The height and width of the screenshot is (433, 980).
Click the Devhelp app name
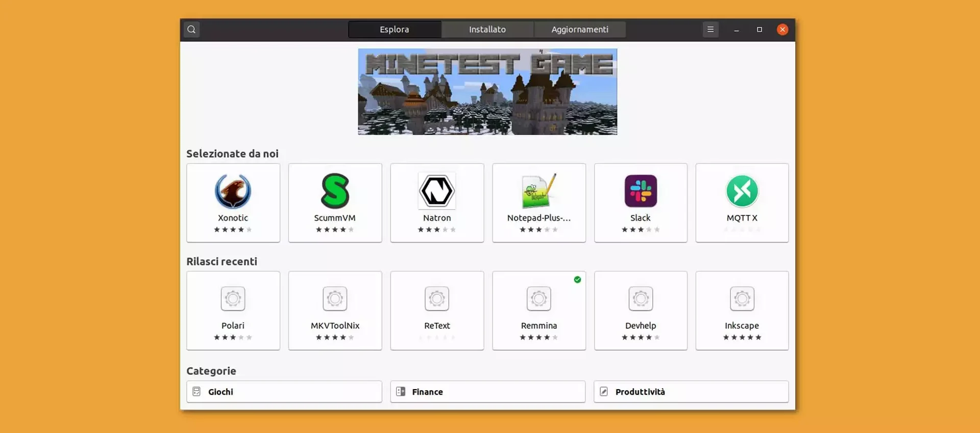(641, 326)
